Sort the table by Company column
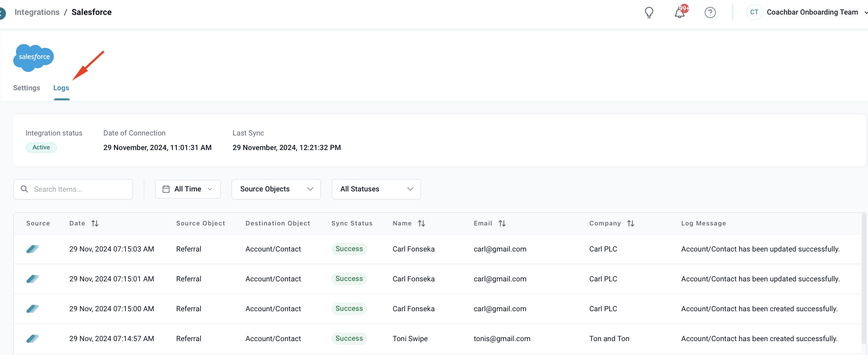Viewport: 868px width, 355px height. click(x=631, y=223)
